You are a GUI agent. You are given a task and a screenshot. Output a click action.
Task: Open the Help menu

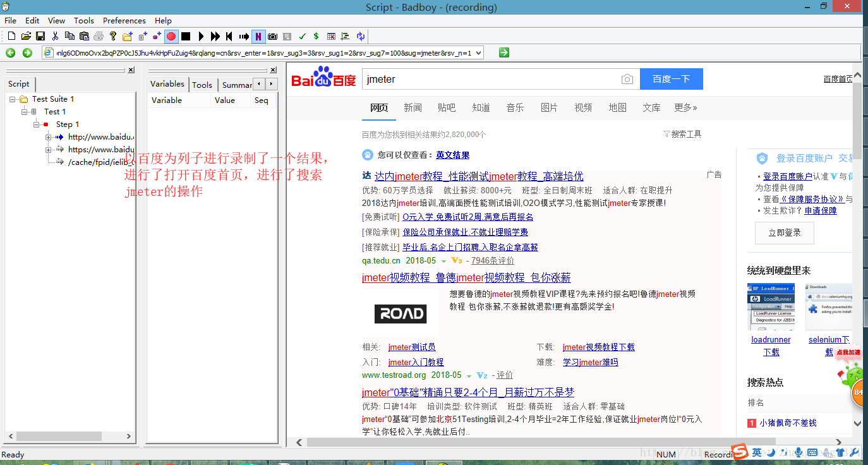(163, 20)
